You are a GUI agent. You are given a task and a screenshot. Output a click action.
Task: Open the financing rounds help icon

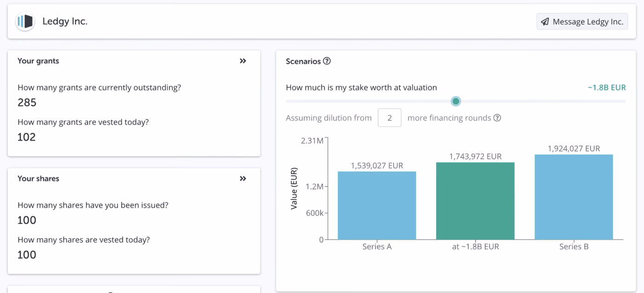point(497,118)
